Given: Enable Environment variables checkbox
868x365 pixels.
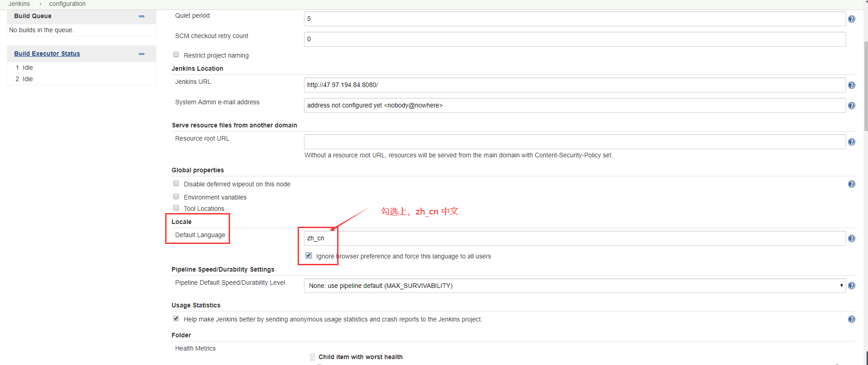Looking at the screenshot, I should pyautogui.click(x=176, y=196).
